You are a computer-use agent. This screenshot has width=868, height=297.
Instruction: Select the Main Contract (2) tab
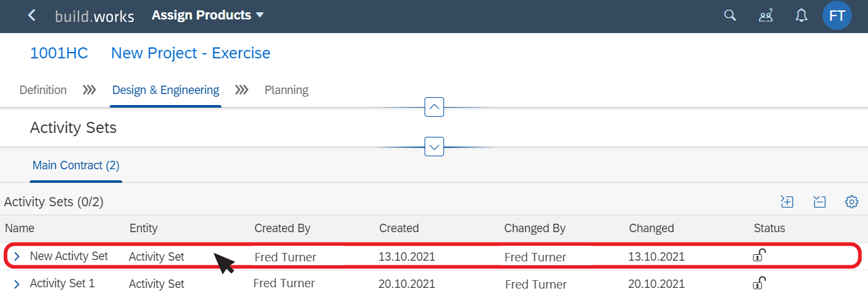(76, 165)
